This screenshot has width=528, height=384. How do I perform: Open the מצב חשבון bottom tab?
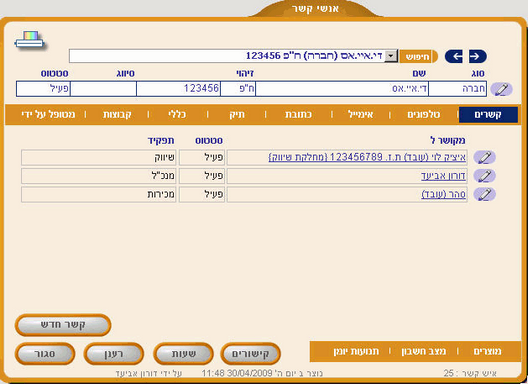(x=423, y=351)
